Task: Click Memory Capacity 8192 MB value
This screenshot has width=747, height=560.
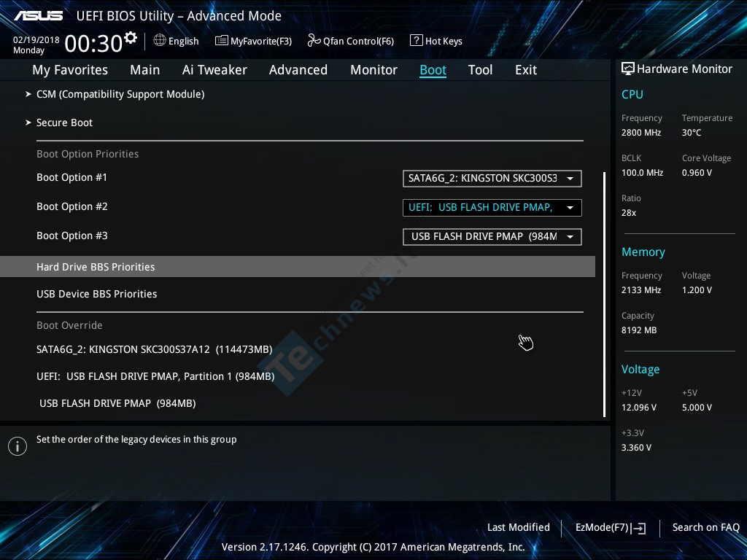Action: pyautogui.click(x=639, y=330)
